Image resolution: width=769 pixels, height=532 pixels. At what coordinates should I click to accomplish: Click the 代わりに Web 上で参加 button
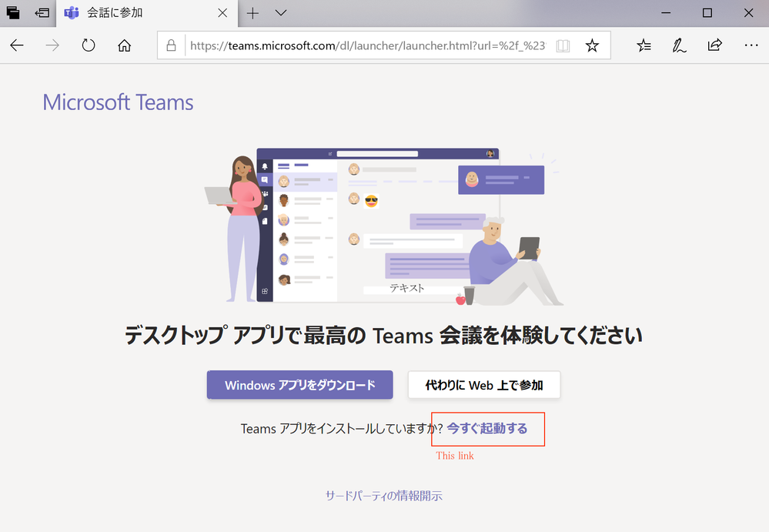point(483,385)
